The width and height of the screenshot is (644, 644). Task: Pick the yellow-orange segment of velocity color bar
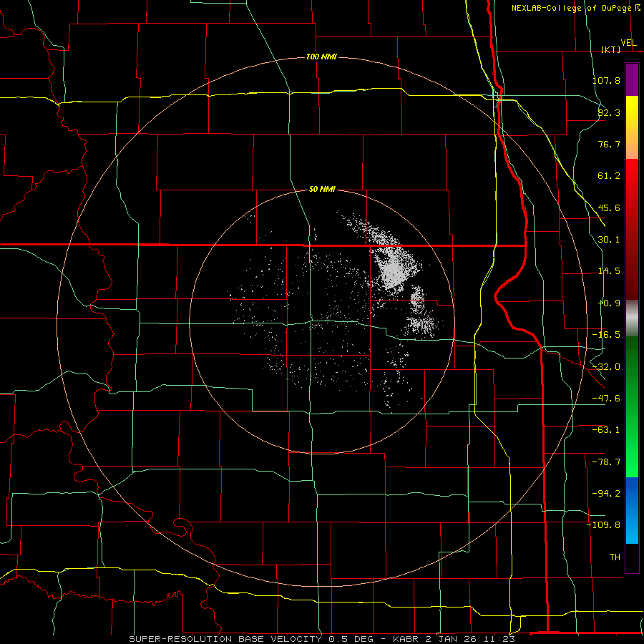click(x=632, y=127)
